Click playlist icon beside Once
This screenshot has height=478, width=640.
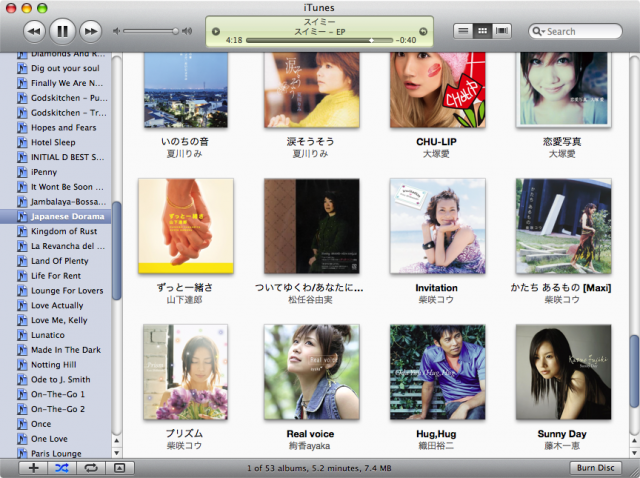coord(22,424)
